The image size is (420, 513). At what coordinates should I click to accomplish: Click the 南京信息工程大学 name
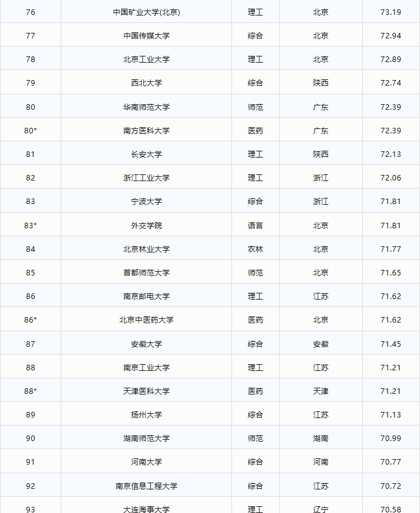[x=146, y=486]
